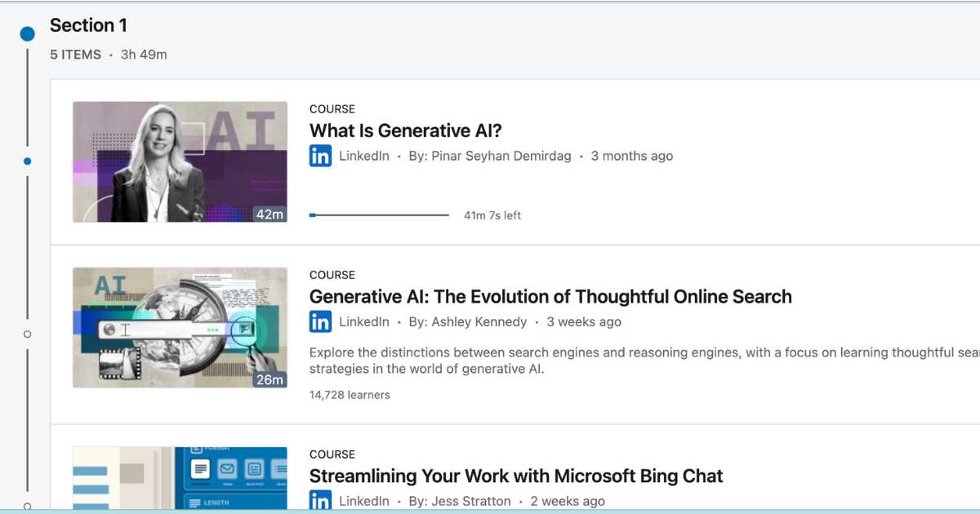
Task: Click the Section 1 heading
Action: (x=88, y=25)
